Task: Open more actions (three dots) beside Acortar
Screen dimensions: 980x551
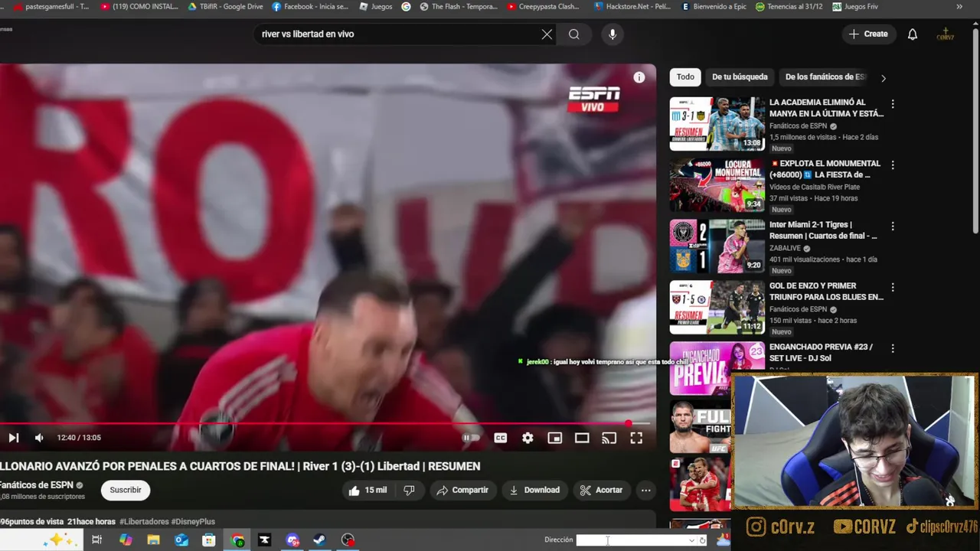Action: (646, 490)
